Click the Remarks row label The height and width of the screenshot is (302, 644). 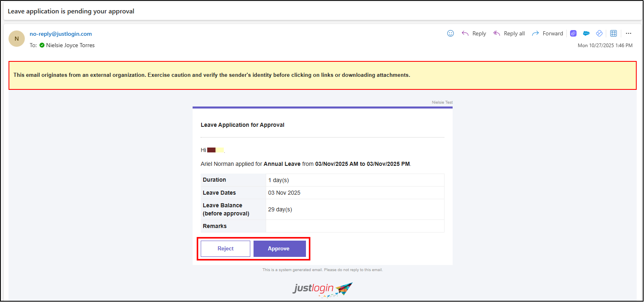click(x=215, y=226)
